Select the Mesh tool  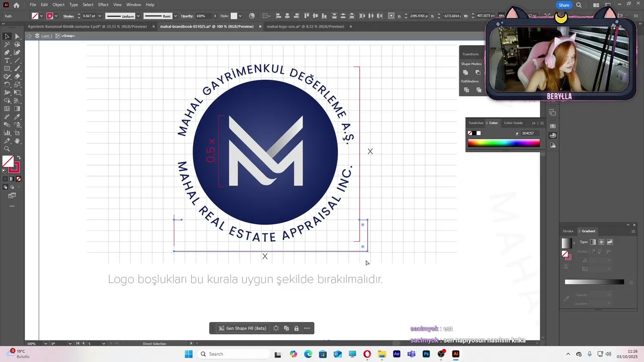(7, 109)
